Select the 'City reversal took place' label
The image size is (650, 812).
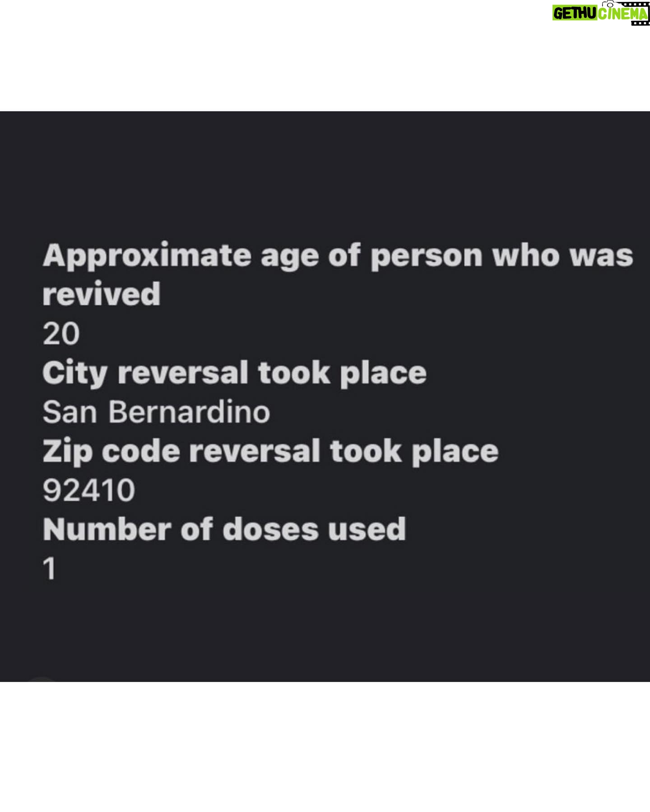point(235,374)
